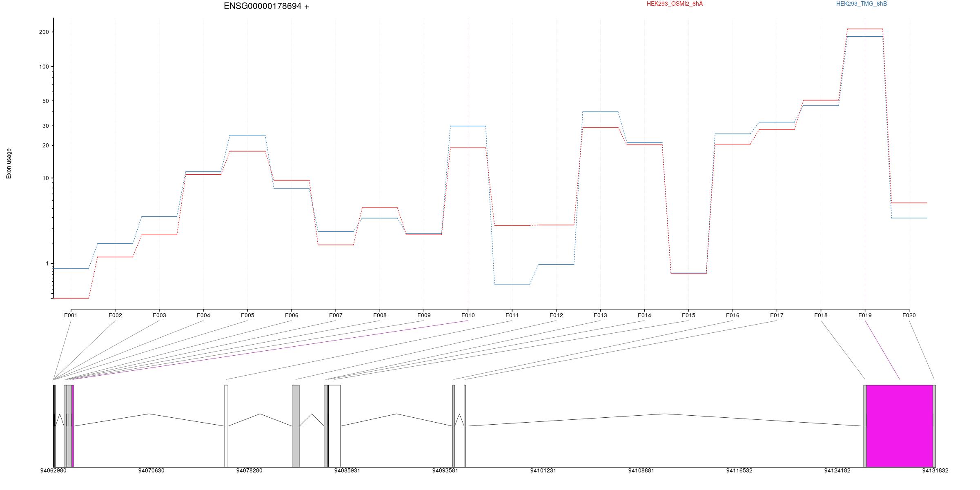Click the E014 exon label
The width and height of the screenshot is (980, 490).
644,315
